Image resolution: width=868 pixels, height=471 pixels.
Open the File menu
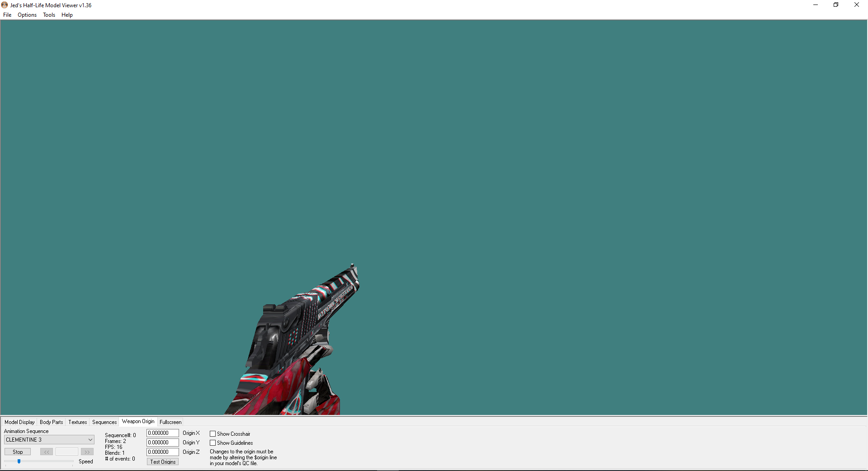point(7,15)
